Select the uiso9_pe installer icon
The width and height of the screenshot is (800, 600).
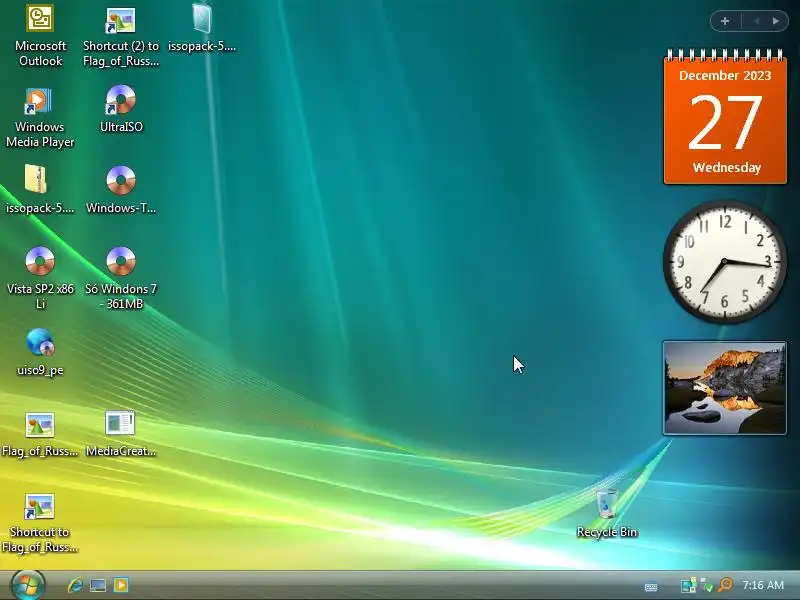click(40, 352)
